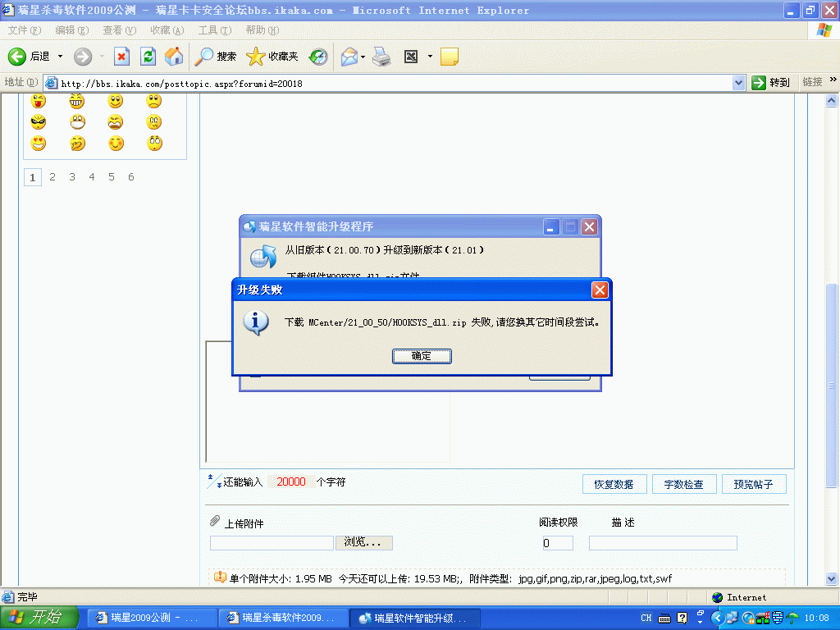840x630 pixels.
Task: Open the 文件 (File) menu
Action: [24, 30]
